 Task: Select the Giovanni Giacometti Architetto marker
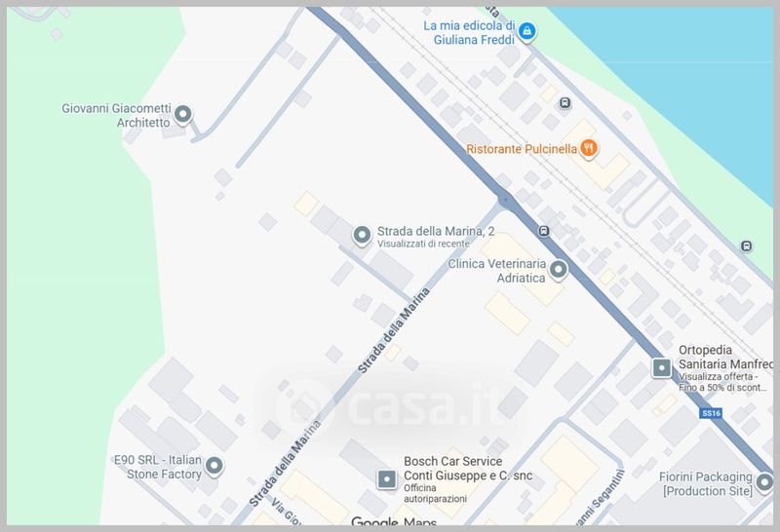183,114
